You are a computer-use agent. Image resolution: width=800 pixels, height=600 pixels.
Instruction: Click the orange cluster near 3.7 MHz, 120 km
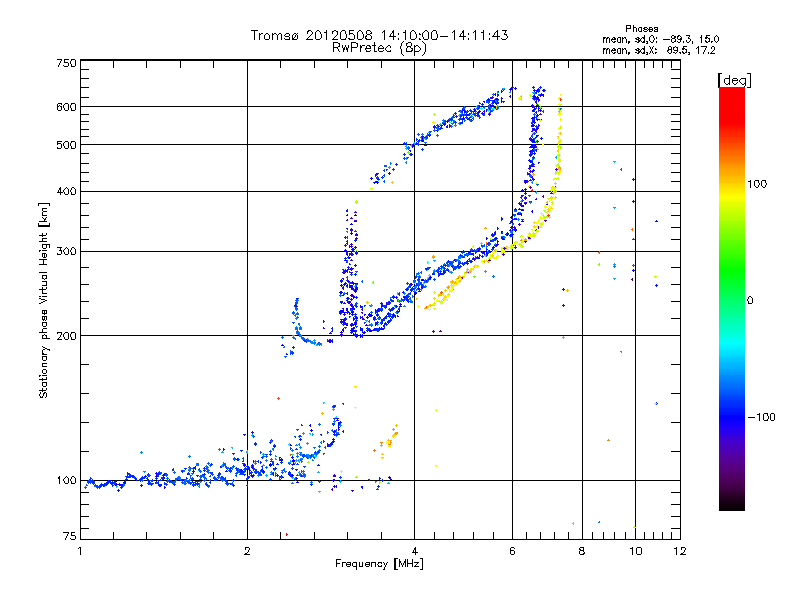click(x=389, y=441)
